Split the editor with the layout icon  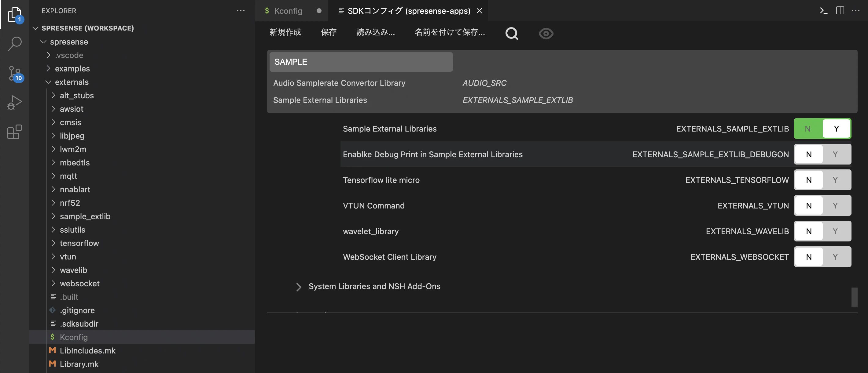pos(840,11)
